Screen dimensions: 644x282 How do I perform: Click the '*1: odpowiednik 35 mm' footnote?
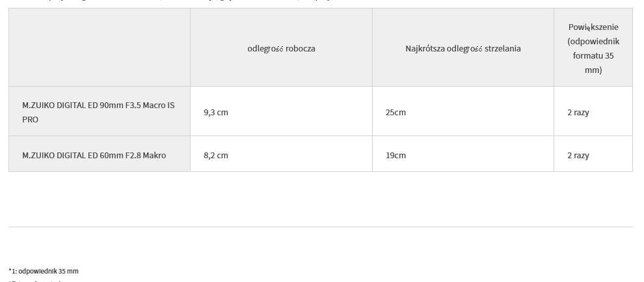44,272
